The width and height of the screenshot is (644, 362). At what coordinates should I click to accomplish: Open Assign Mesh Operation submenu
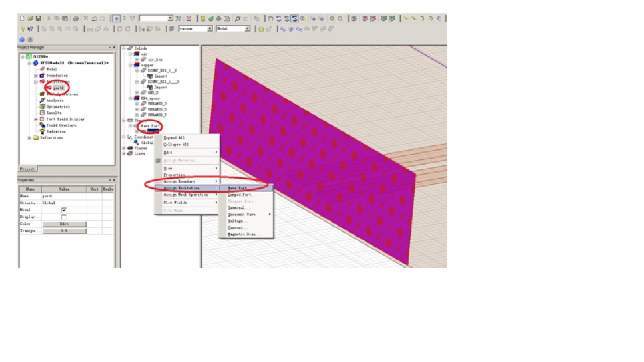coord(187,194)
